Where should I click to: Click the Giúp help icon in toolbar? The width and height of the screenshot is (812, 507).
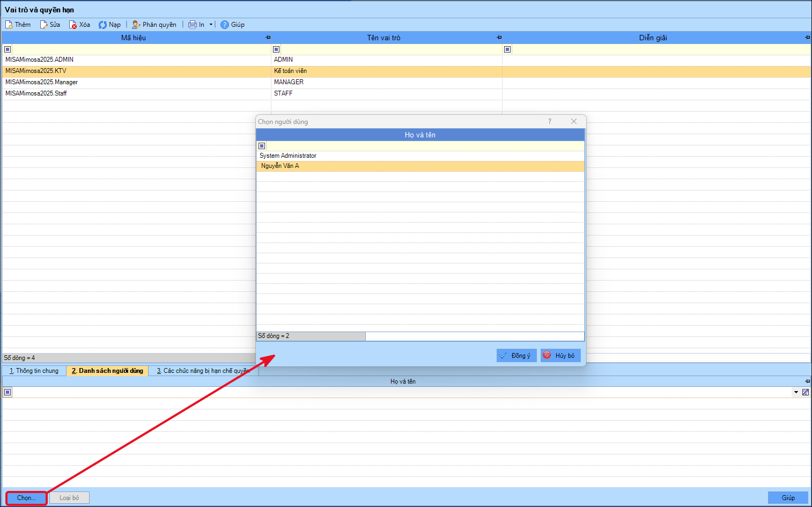(225, 25)
